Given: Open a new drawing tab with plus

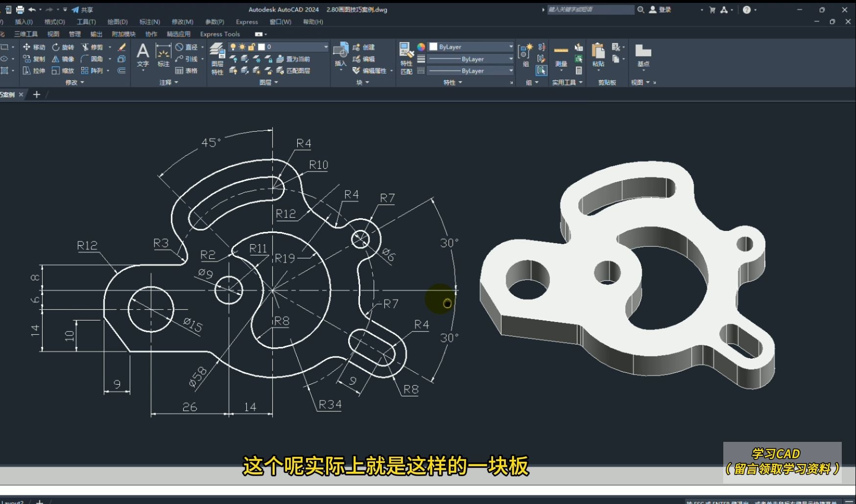Looking at the screenshot, I should [x=36, y=94].
